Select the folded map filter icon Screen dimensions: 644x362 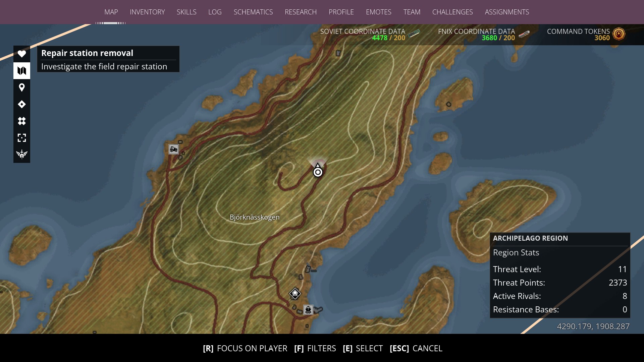pos(22,71)
